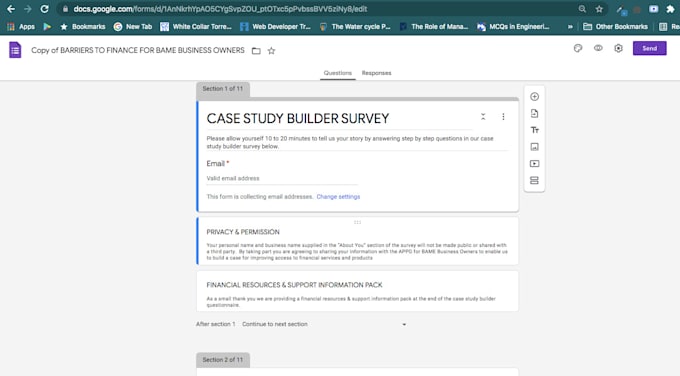Star this form
Screen dimensions: 680x376
[271, 51]
